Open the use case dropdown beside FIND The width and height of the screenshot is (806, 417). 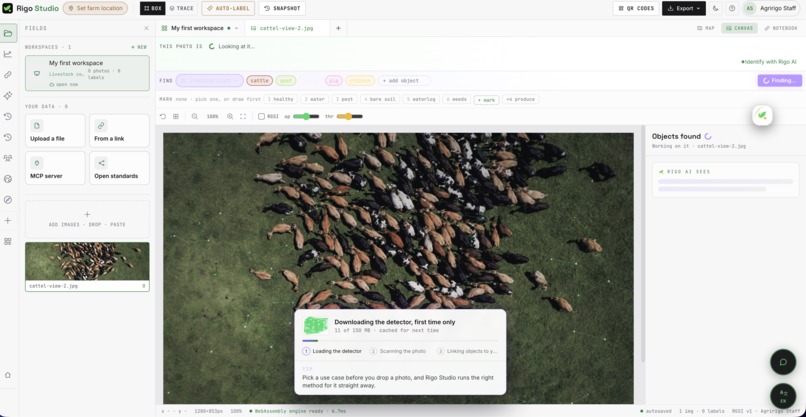click(x=209, y=81)
